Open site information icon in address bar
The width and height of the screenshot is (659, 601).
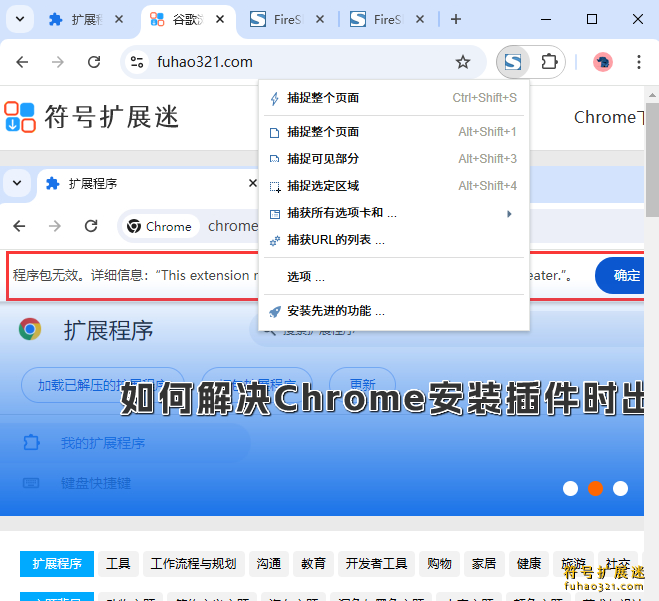tap(137, 62)
